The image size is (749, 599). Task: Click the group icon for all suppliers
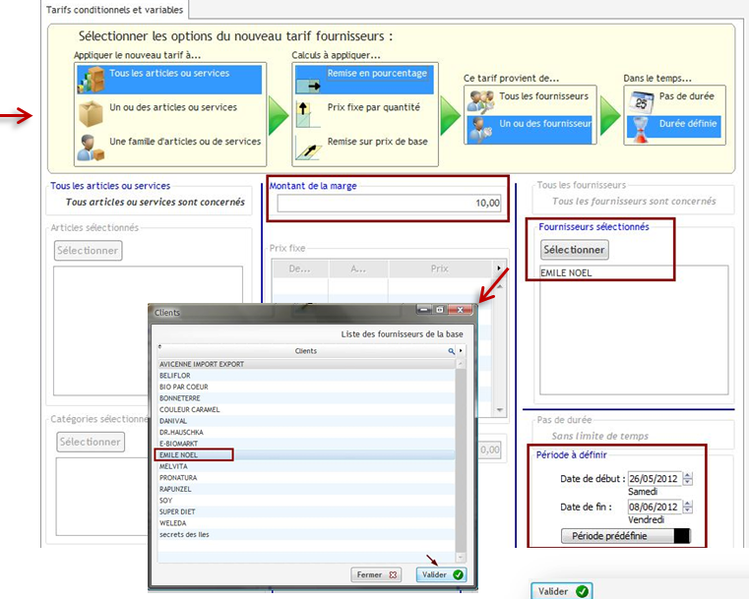click(481, 101)
